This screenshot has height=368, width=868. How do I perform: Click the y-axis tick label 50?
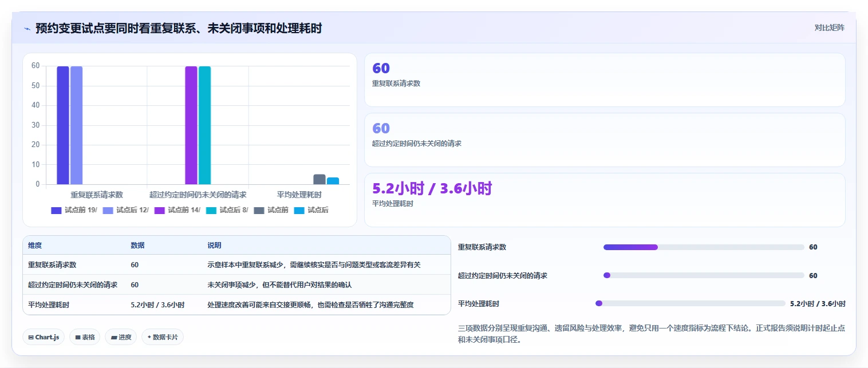35,86
